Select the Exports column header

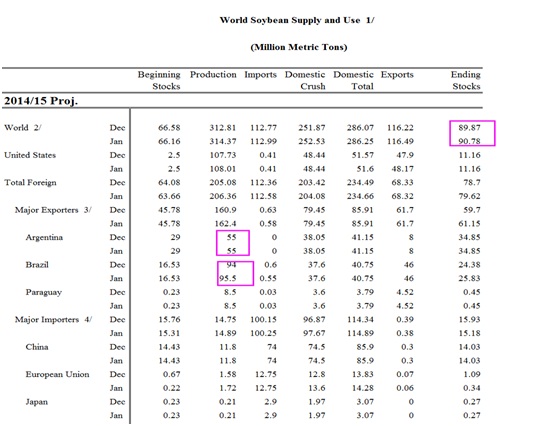pyautogui.click(x=397, y=75)
